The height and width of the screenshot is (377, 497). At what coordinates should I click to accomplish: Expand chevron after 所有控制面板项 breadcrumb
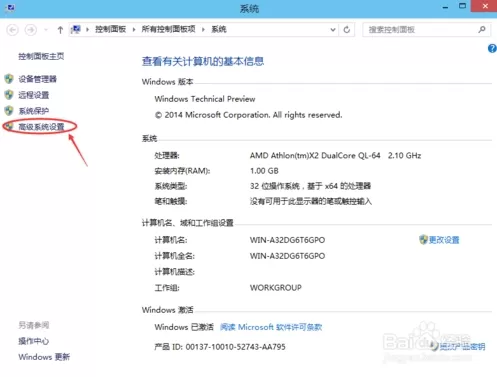coord(203,30)
